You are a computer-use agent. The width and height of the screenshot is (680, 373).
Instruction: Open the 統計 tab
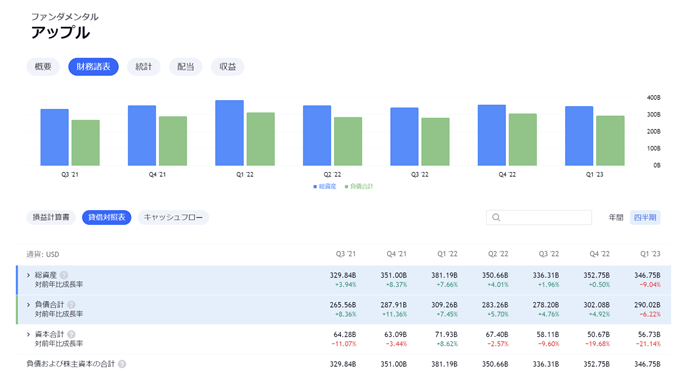[x=144, y=67]
